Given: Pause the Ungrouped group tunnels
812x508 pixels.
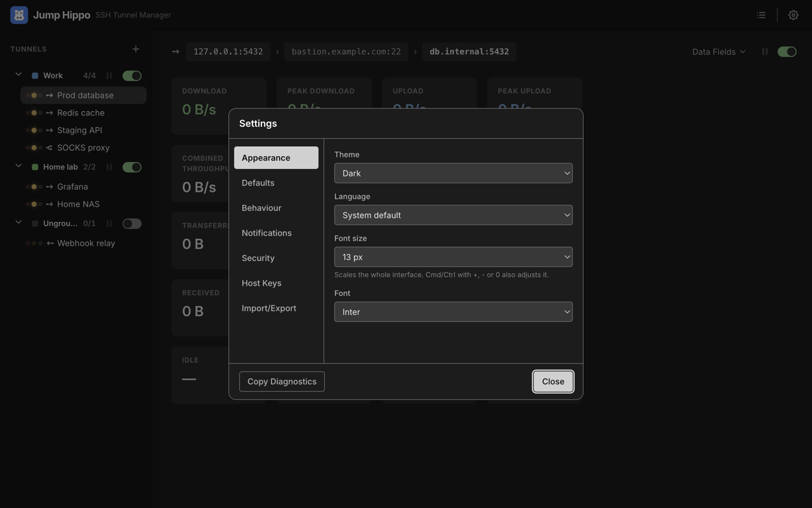Looking at the screenshot, I should pyautogui.click(x=109, y=224).
